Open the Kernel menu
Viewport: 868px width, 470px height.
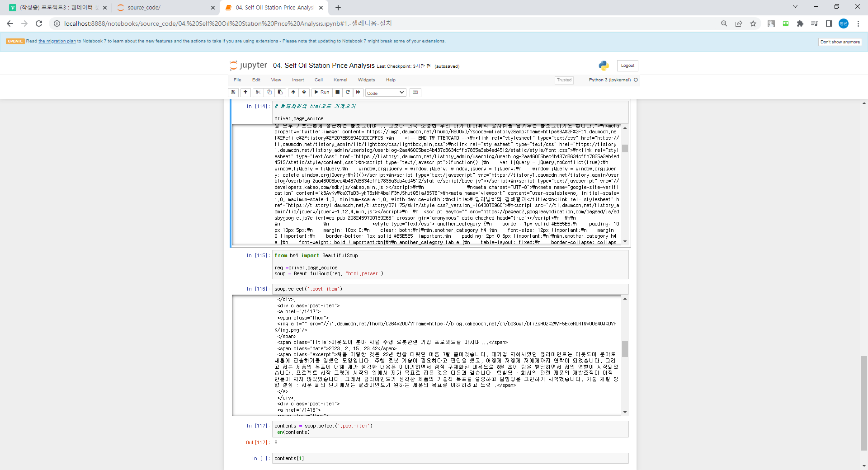click(340, 80)
